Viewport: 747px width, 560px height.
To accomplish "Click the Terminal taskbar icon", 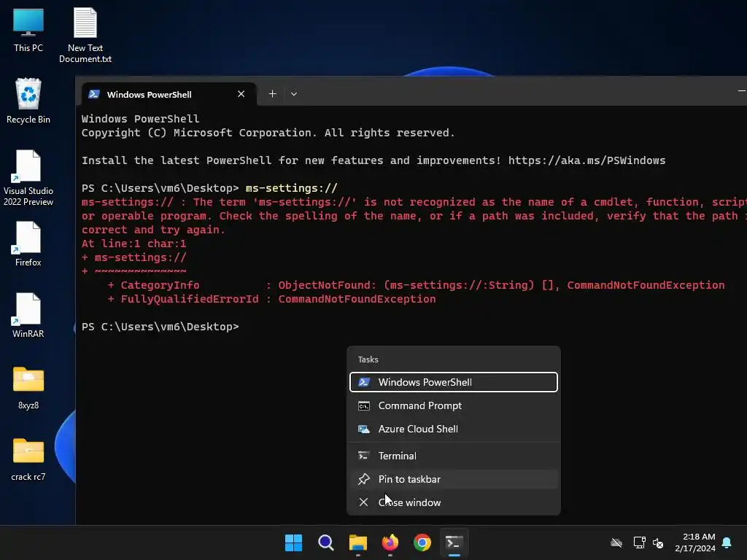I will [x=454, y=542].
